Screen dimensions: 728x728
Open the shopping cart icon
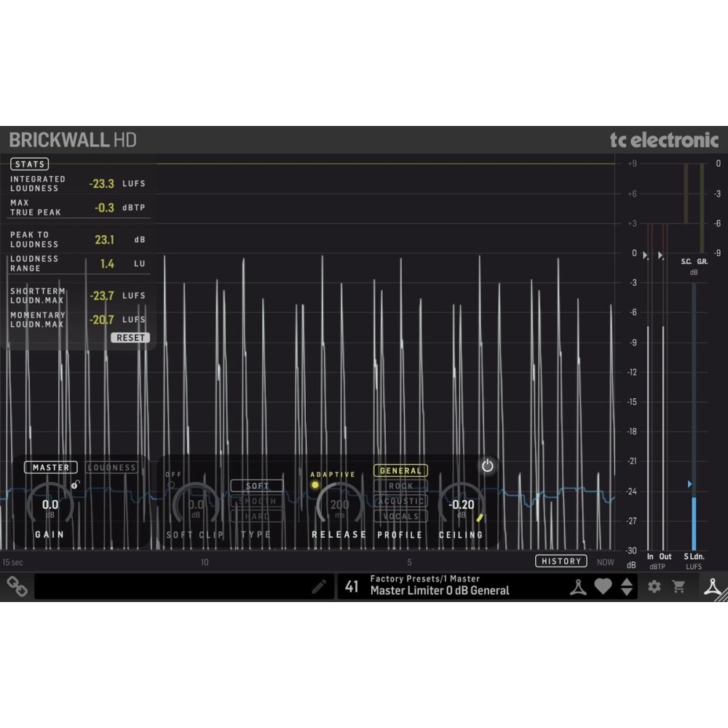[678, 586]
